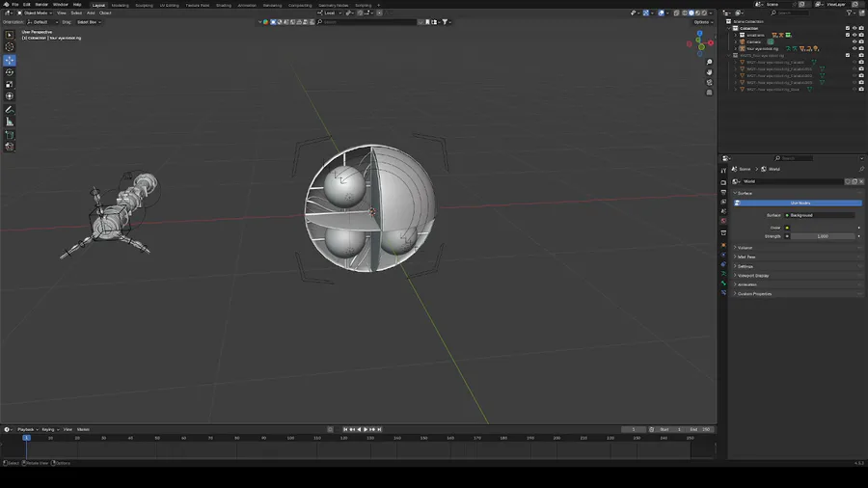Switch perspective/orthographic grid icon in viewport
The height and width of the screenshot is (488, 868).
(x=709, y=93)
